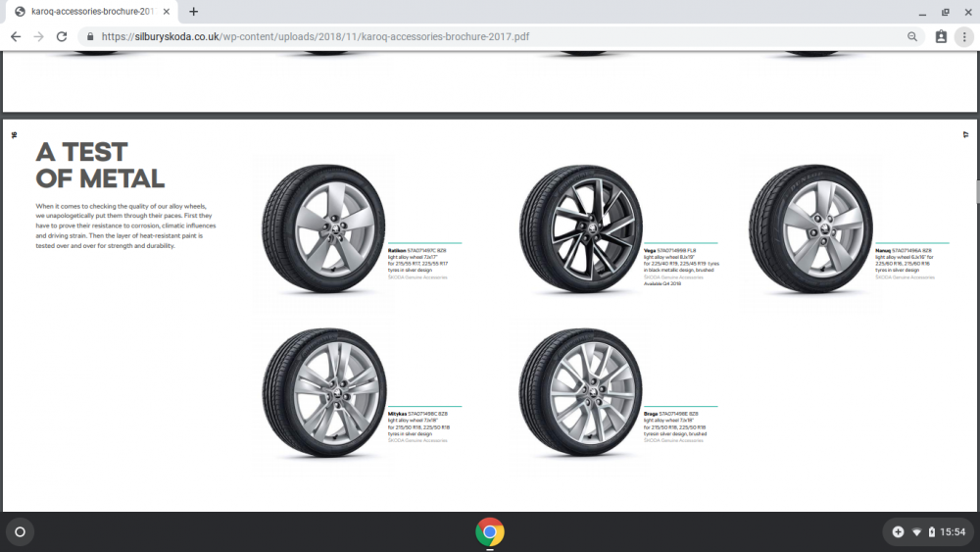This screenshot has width=980, height=552.
Task: Click the Braga alloy wheel image
Action: pos(580,392)
